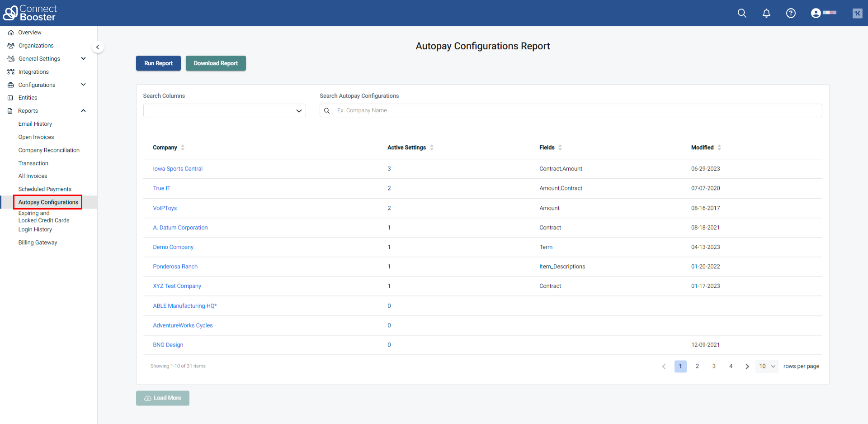Open Demo Company link
The width and height of the screenshot is (868, 424).
pyautogui.click(x=173, y=247)
